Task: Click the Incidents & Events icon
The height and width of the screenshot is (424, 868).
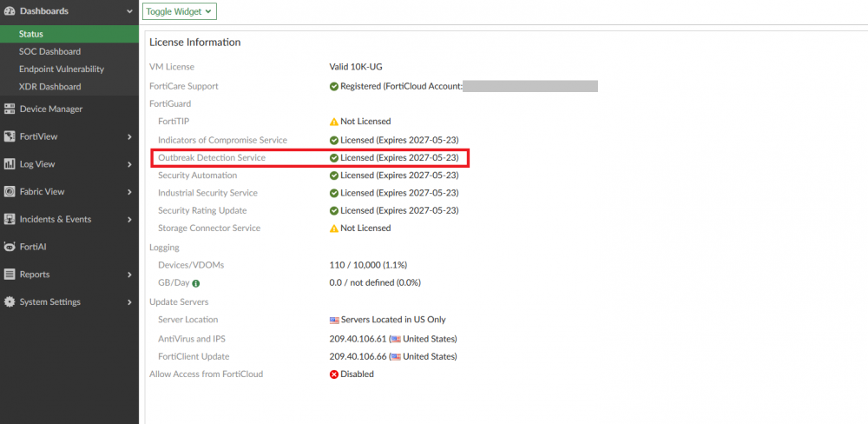Action: pos(9,220)
